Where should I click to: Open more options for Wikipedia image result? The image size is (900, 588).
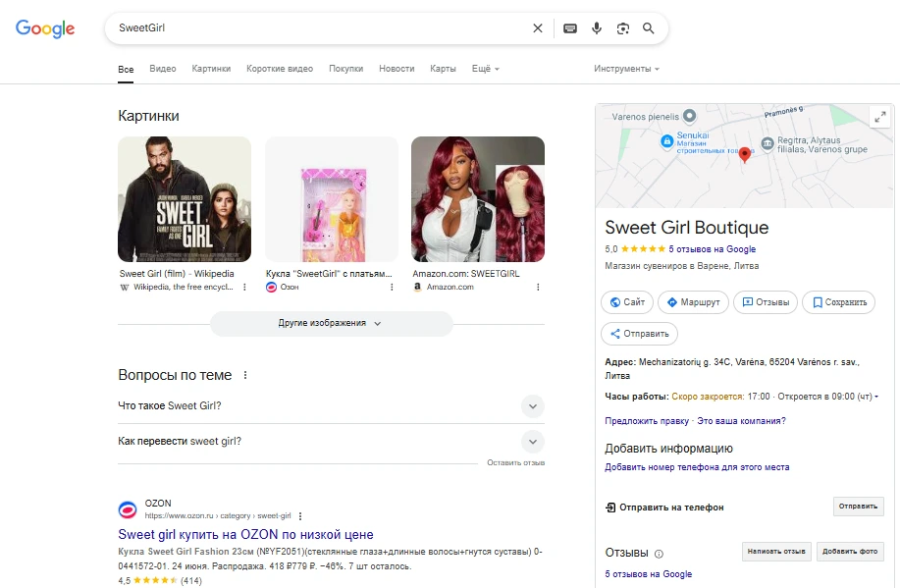245,288
